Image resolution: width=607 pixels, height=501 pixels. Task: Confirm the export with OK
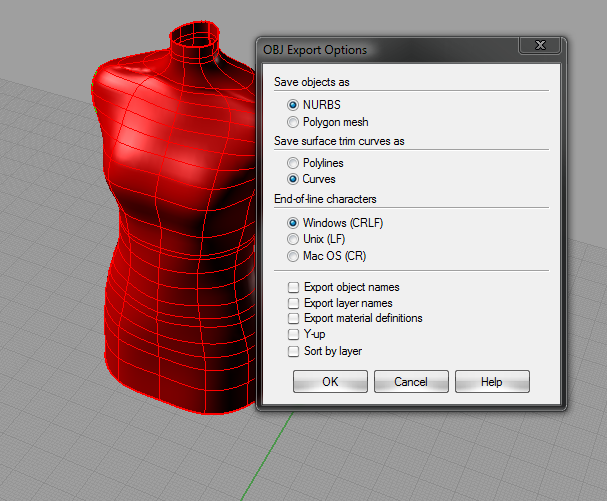coord(330,382)
